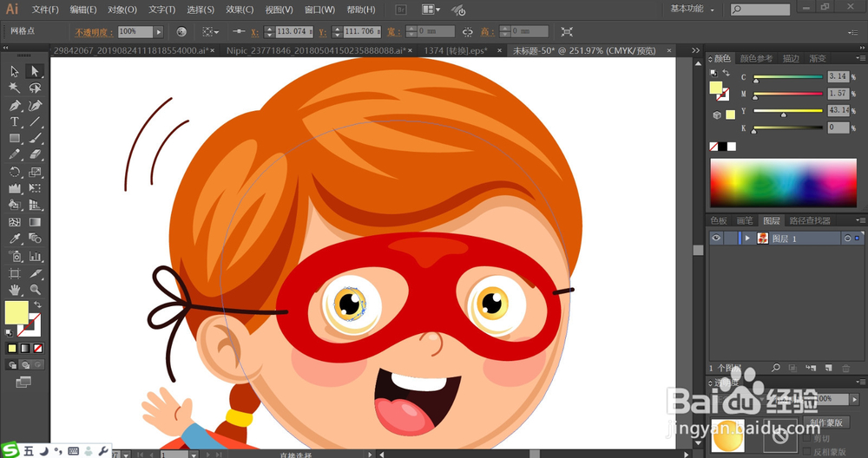Show more document tabs with double arrow

pyautogui.click(x=695, y=50)
